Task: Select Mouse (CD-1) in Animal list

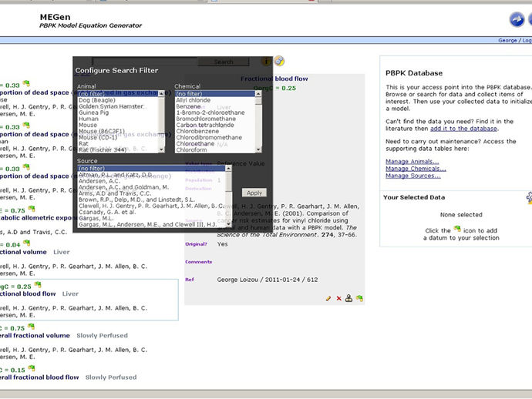Action: [x=118, y=137]
